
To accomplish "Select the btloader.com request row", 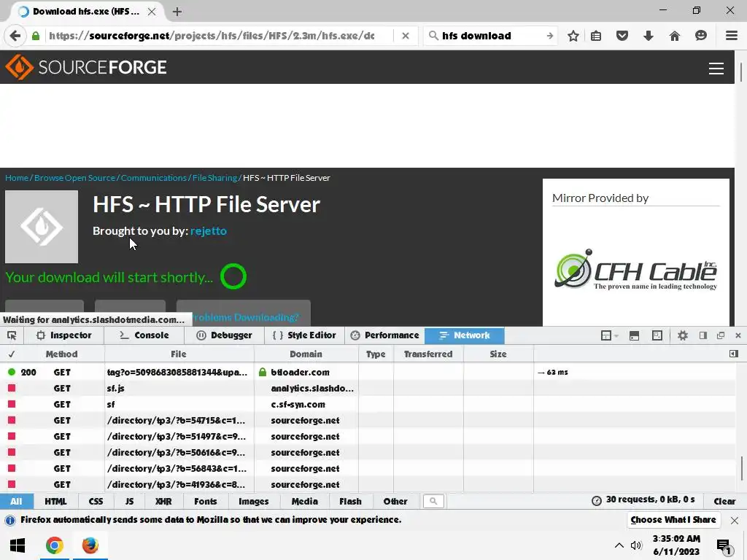I will [x=368, y=372].
